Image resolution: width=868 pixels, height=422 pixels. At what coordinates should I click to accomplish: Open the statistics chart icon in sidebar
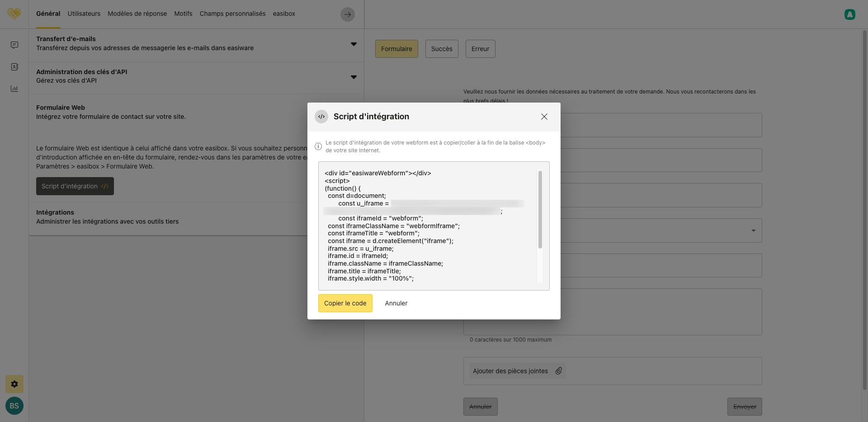[14, 89]
